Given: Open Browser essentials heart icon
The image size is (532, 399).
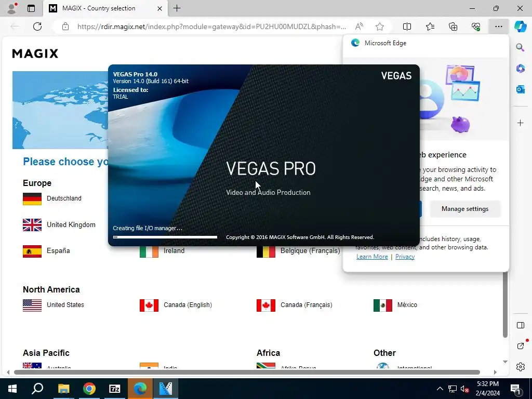Looking at the screenshot, I should (476, 26).
